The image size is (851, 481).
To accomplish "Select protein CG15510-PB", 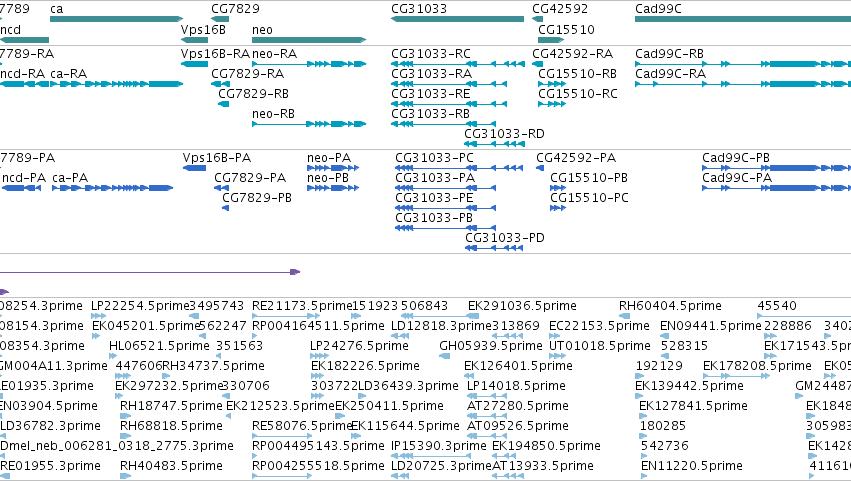I will 558,188.
